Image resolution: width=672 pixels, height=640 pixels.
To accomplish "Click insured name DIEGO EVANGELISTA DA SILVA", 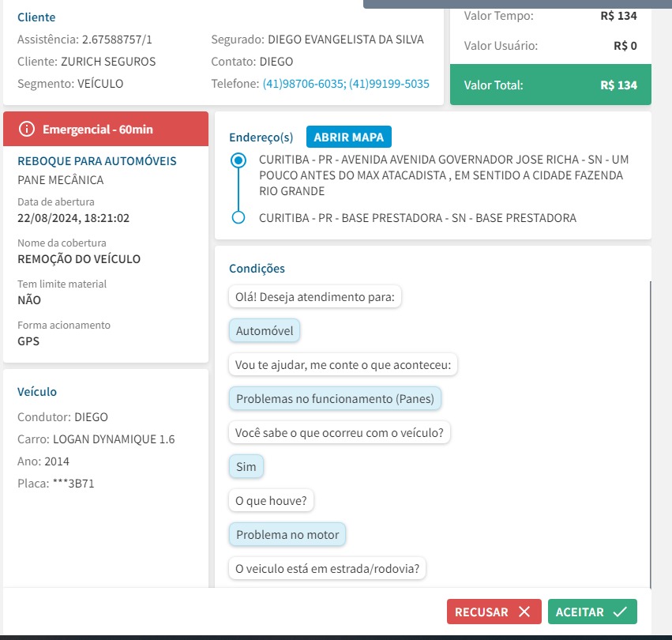I will coord(346,40).
